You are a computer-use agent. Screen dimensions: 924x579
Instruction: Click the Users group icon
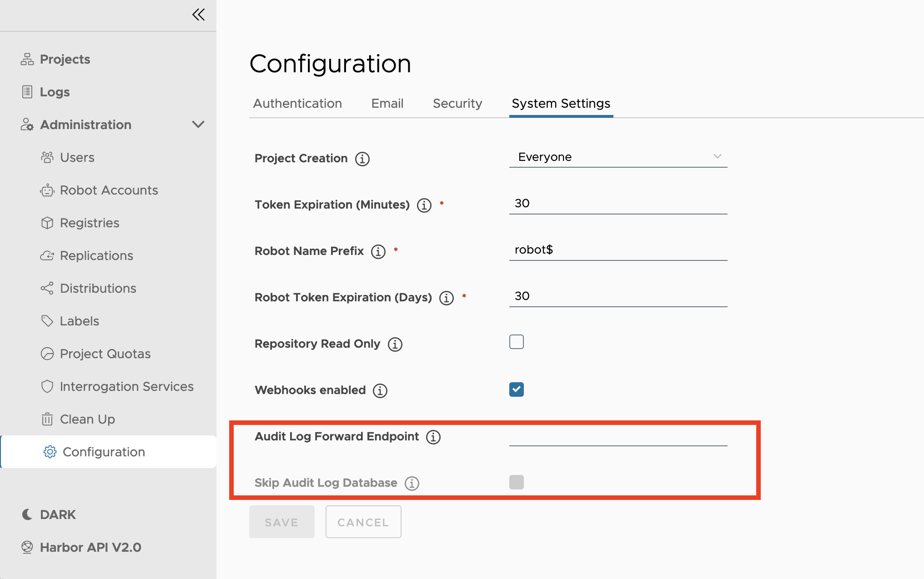click(47, 157)
